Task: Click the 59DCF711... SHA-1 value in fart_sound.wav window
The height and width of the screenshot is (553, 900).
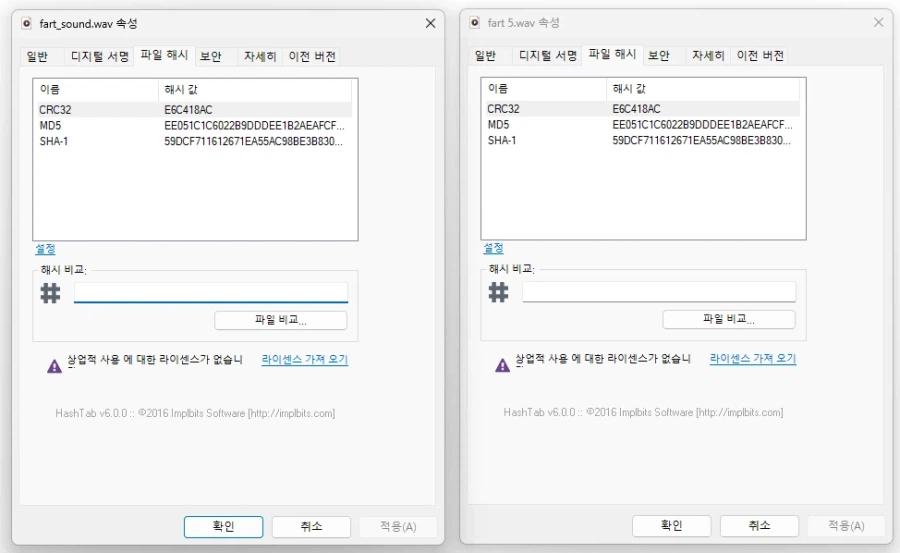Action: click(x=253, y=141)
